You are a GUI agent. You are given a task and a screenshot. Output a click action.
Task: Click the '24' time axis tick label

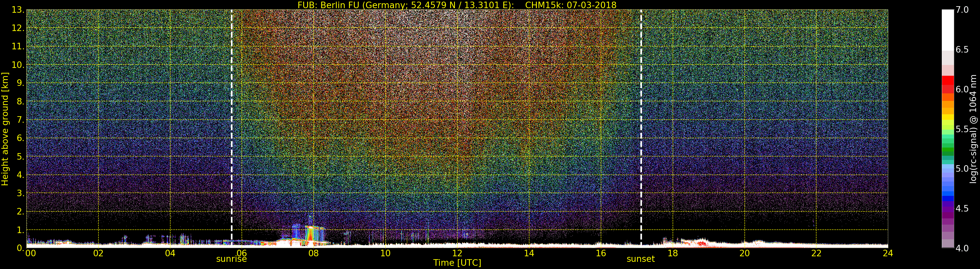point(888,253)
